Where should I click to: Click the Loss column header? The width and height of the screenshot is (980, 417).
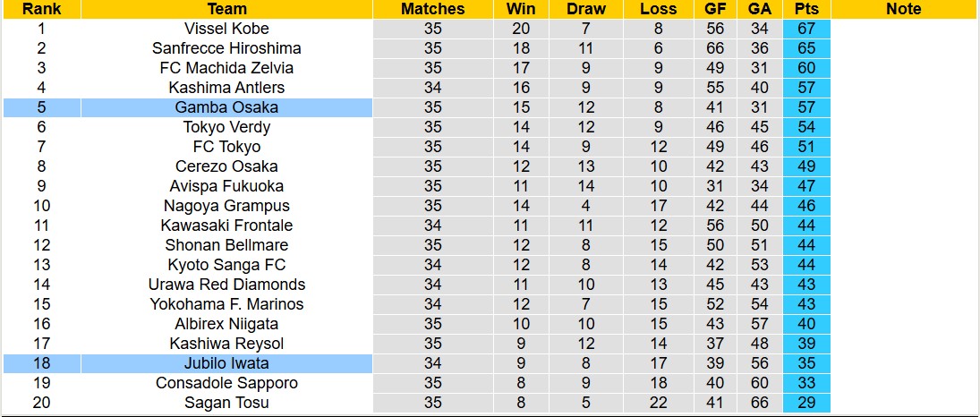tap(659, 9)
